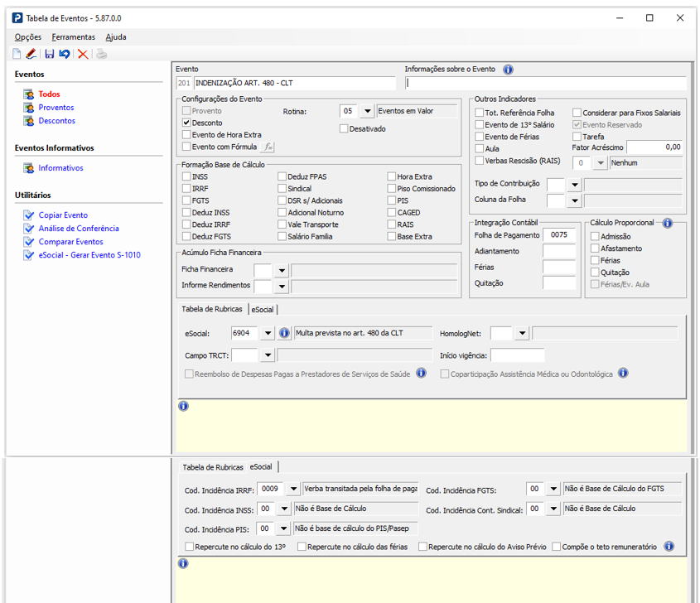700x603 pixels.
Task: Click the checkmark icon beside Comparar Eventos
Action: tap(29, 242)
